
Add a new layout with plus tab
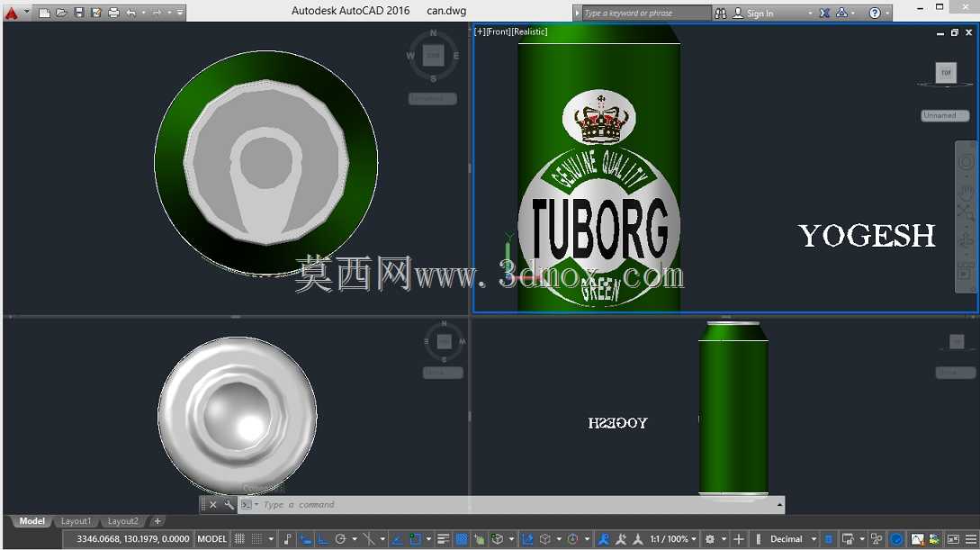(x=157, y=521)
